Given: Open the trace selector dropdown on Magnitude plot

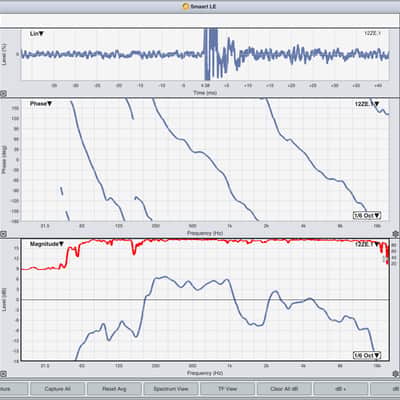Looking at the screenshot, I should coord(367,244).
